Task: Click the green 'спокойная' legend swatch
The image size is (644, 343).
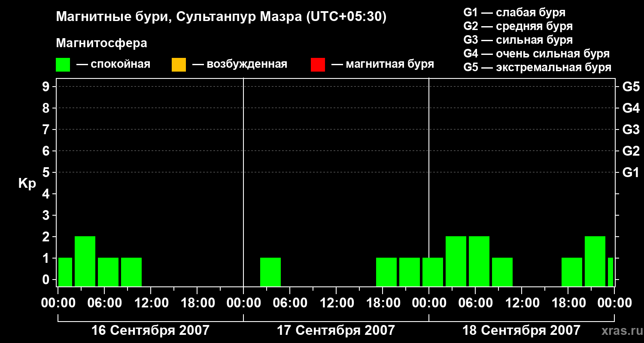Action: tap(63, 65)
